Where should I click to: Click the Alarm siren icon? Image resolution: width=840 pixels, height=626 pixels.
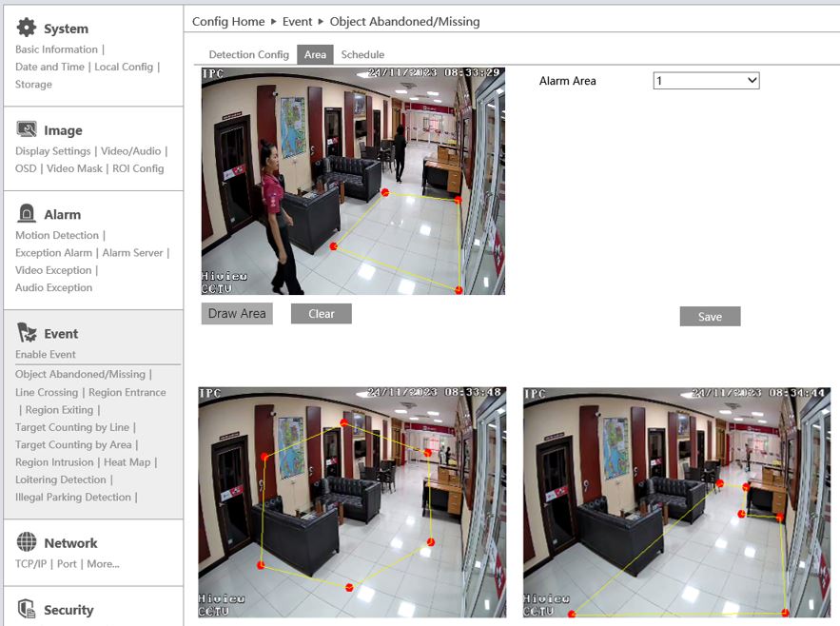click(27, 214)
